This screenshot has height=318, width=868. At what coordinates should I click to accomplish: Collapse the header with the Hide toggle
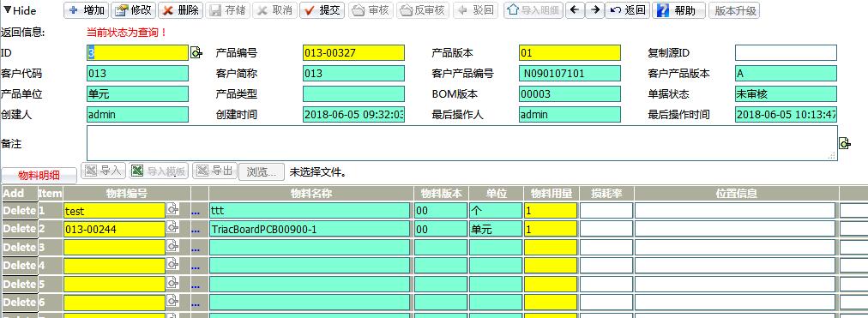21,10
